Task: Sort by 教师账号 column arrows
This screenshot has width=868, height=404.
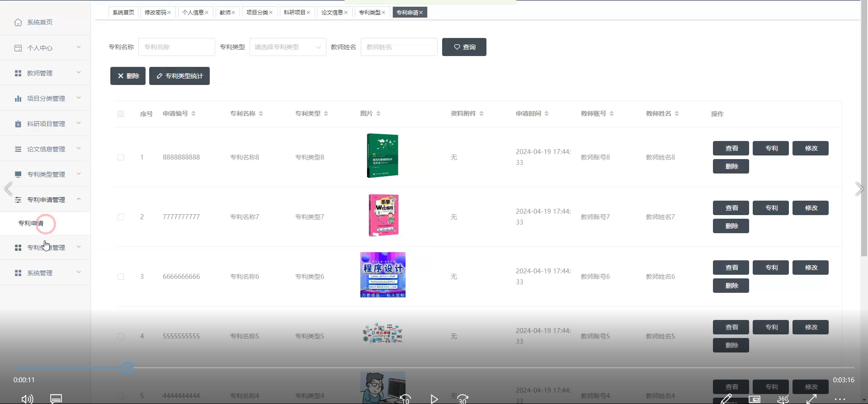Action: pos(612,113)
